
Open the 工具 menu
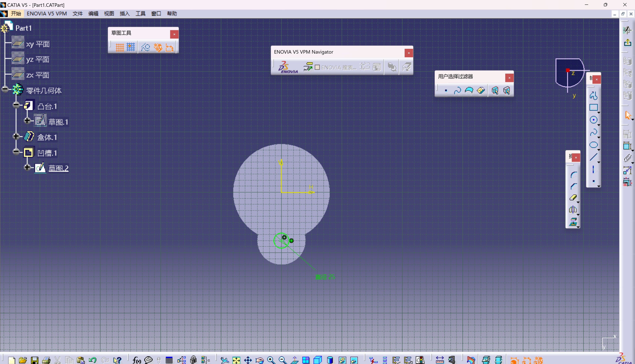point(141,14)
